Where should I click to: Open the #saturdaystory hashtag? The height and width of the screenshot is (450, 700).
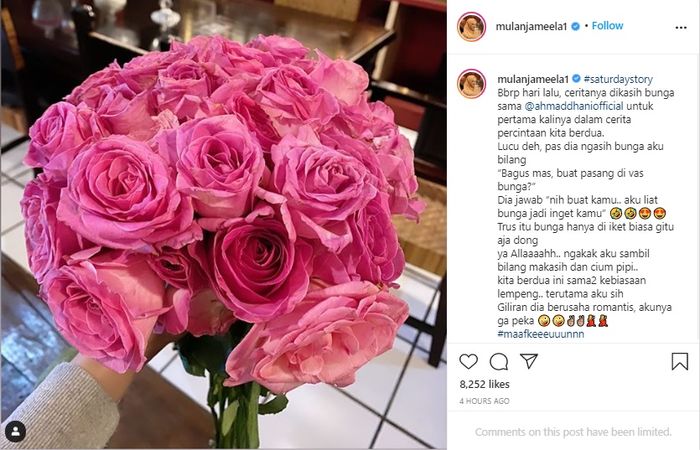tap(618, 79)
